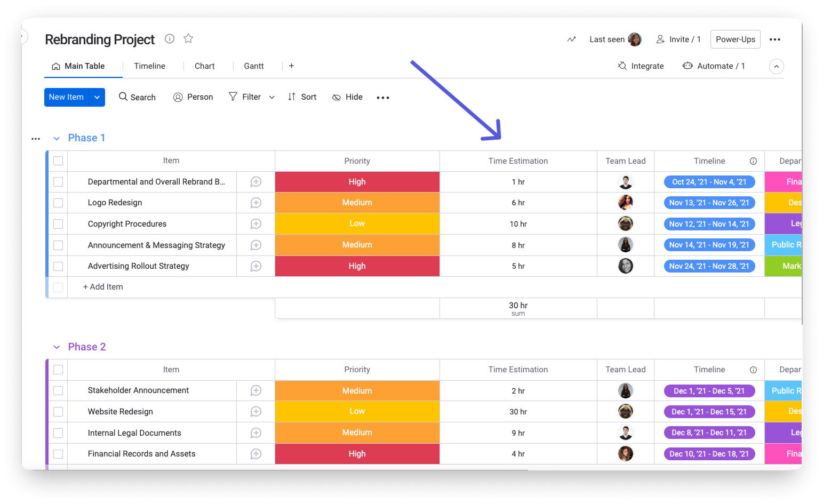Change Low priority of Copyright Procedures
The height and width of the screenshot is (504, 823).
[x=357, y=224]
